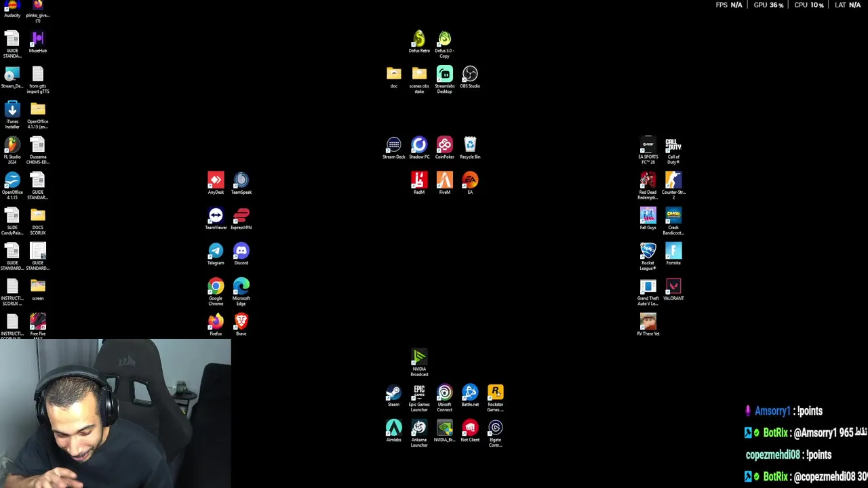Launch the RedM shortcut
The width and height of the screenshot is (868, 488).
pos(419,184)
